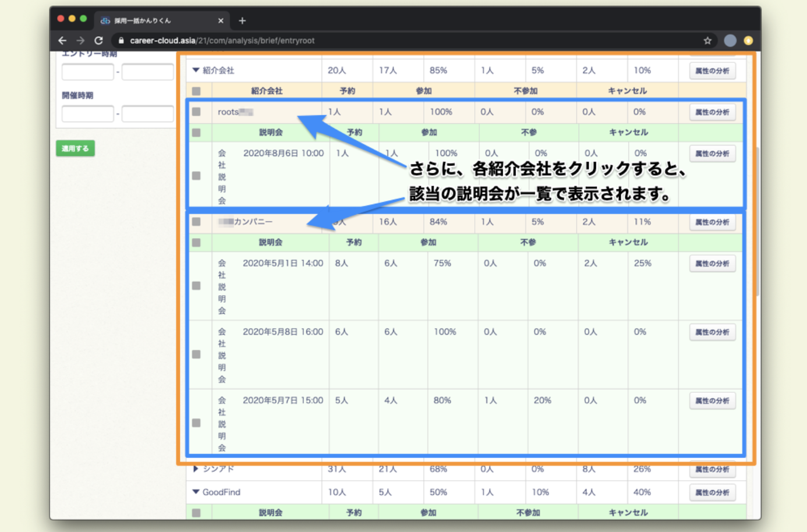The image size is (807, 532).
Task: Click the browser forward arrow
Action: tap(80, 41)
